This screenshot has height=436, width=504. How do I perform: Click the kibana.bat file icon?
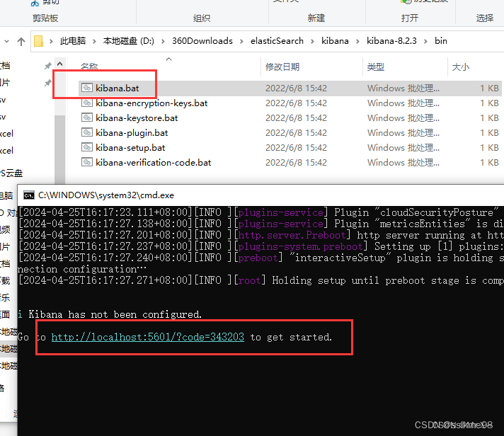[x=87, y=88]
